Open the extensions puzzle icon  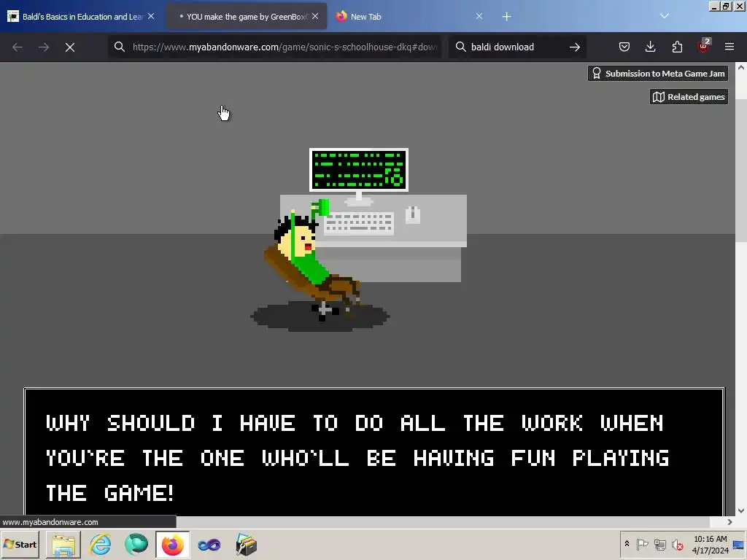pyautogui.click(x=677, y=47)
